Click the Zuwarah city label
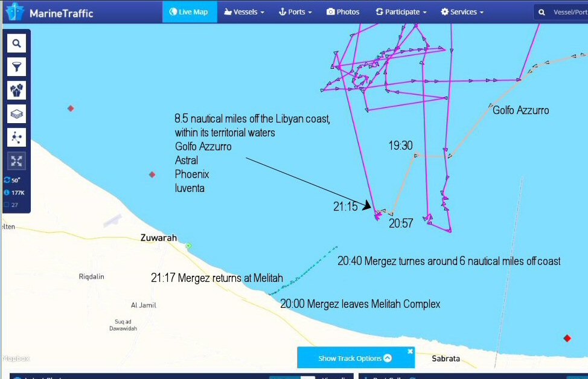Viewport: 588px width, 379px height. tap(159, 238)
